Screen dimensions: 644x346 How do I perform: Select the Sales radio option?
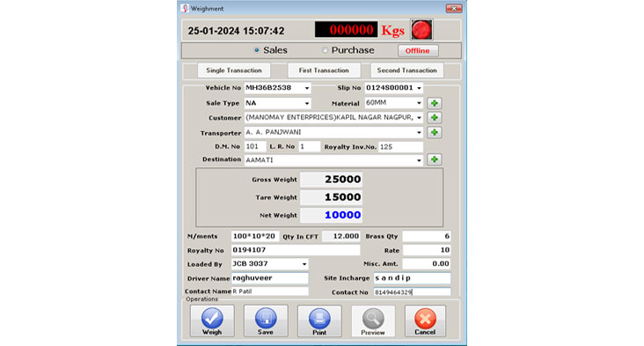tap(271, 50)
